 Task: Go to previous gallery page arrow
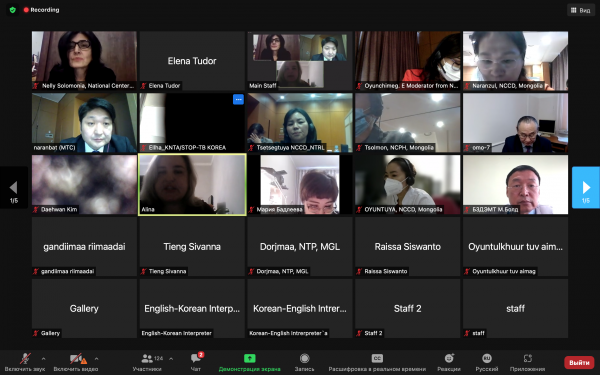(14, 188)
